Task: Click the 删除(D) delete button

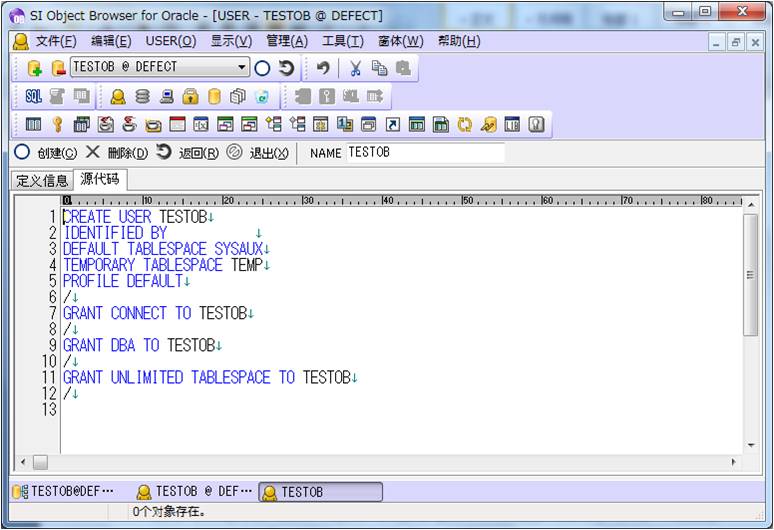Action: click(x=116, y=153)
